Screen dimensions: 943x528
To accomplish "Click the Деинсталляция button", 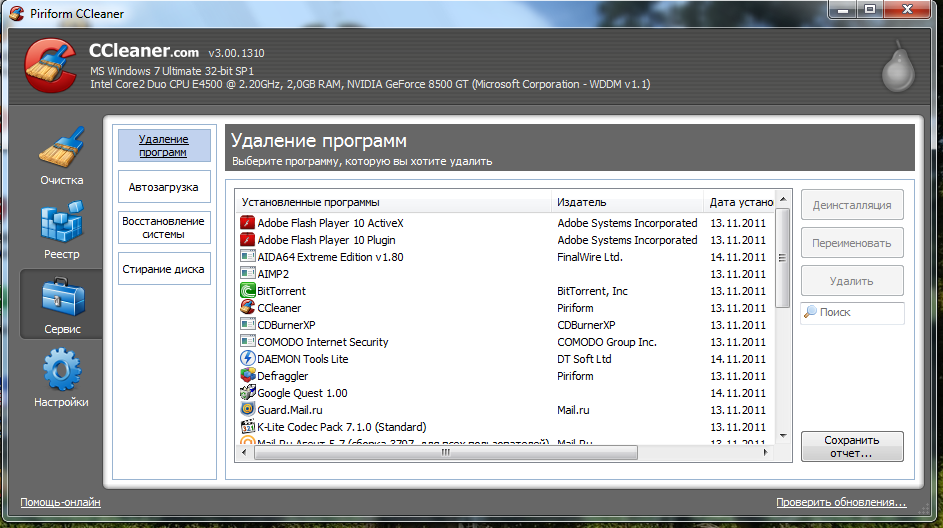I will coord(852,205).
